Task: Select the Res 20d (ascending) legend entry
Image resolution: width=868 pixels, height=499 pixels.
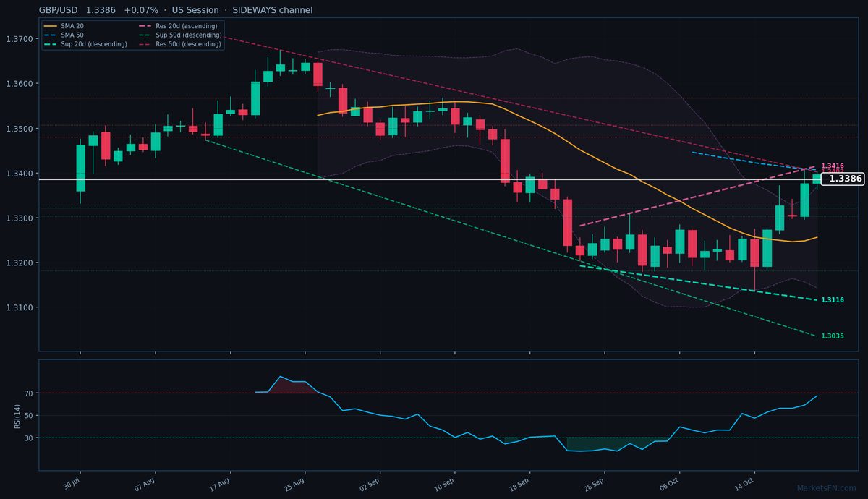Action: (179, 26)
